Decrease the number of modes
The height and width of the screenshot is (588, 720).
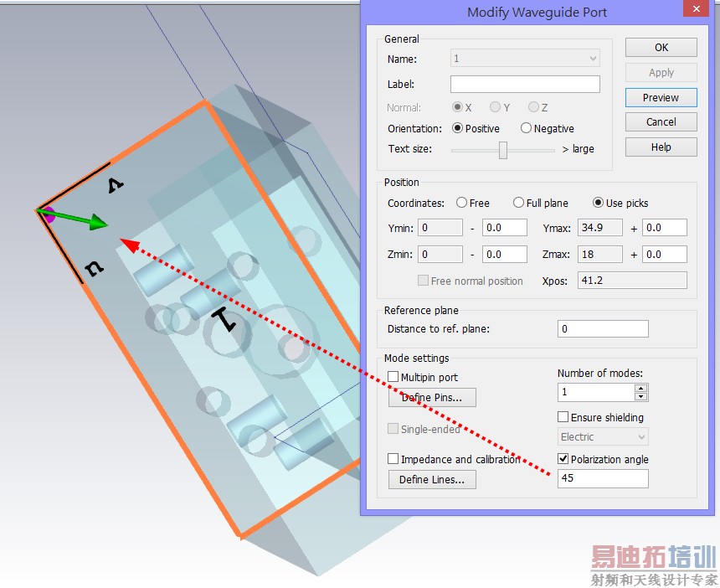[x=641, y=396]
